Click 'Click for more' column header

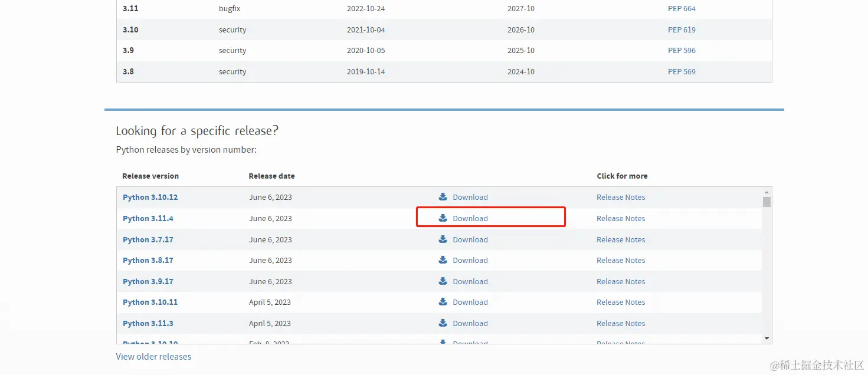pyautogui.click(x=622, y=176)
